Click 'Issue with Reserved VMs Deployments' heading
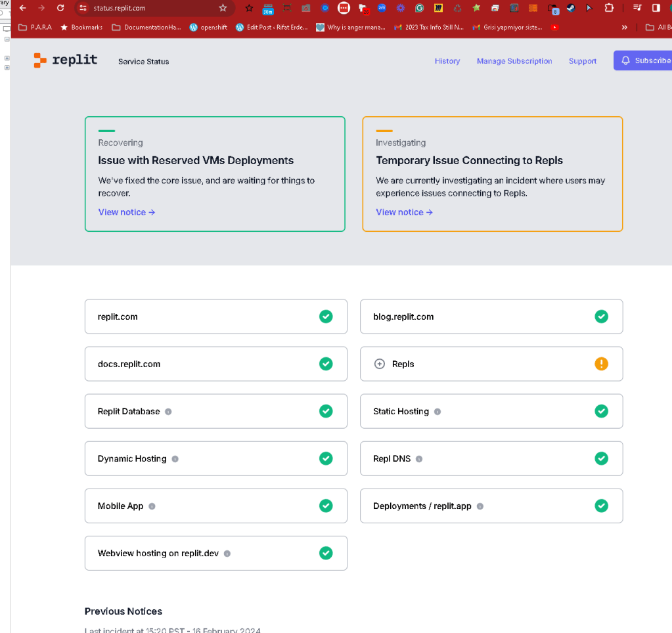Image resolution: width=672 pixels, height=633 pixels. (196, 160)
